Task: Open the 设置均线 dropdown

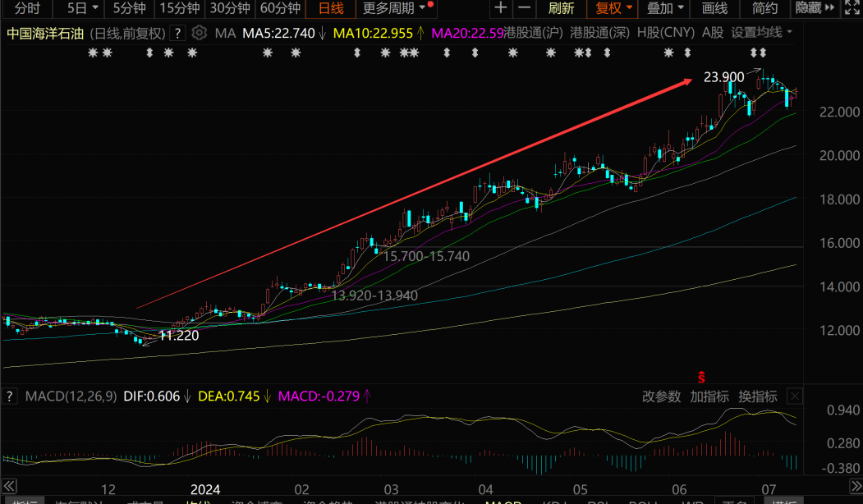Action: tap(762, 33)
